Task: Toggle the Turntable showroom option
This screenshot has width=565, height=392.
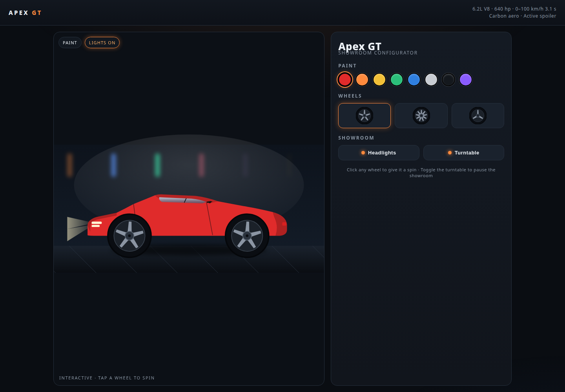Action: (464, 153)
